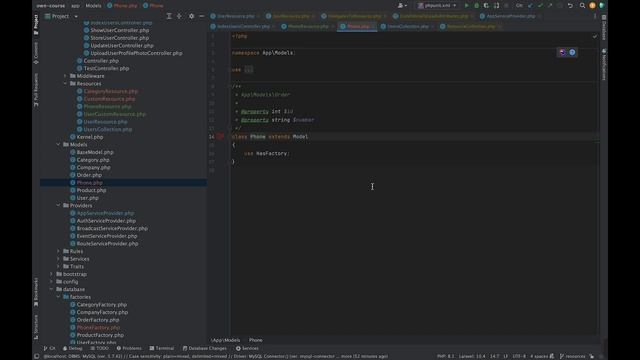Screen dimensions: 640x360
Task: Collapse the factories folder
Action: point(58,297)
